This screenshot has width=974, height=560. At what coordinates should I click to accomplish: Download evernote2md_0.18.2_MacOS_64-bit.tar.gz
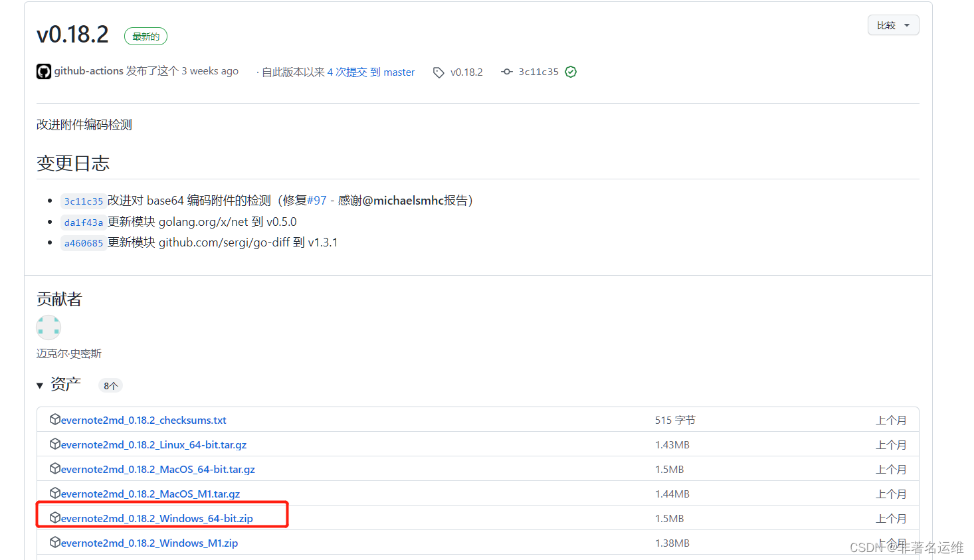[x=158, y=469]
